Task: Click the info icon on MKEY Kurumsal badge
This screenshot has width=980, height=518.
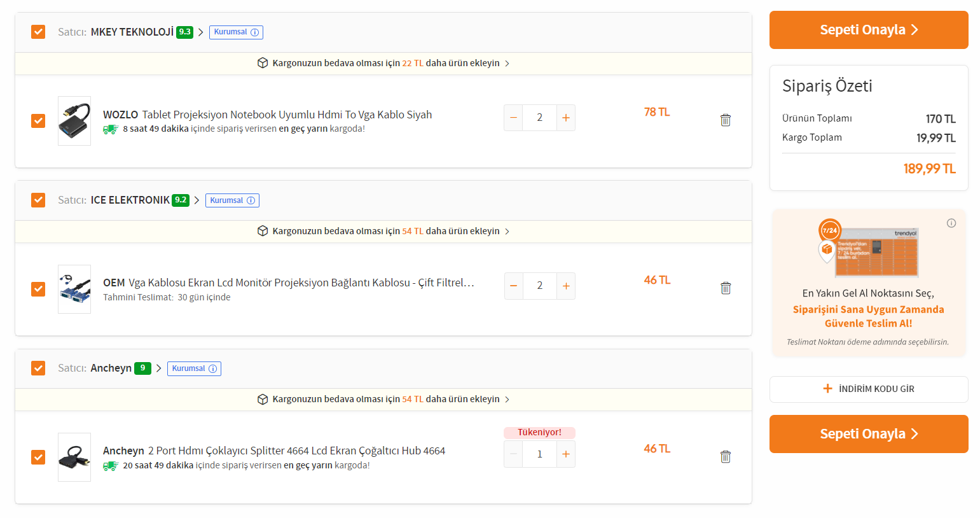Action: point(255,32)
